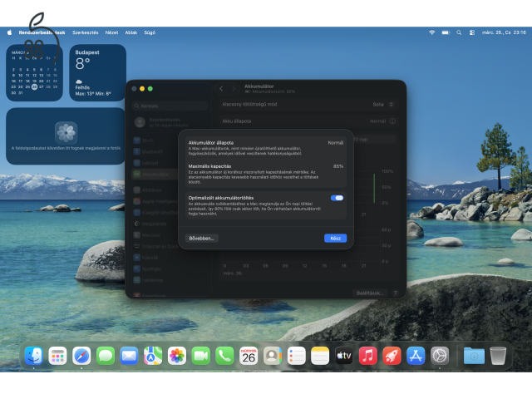The height and width of the screenshot is (399, 532).
Task: Open Alacsony töltöttségű mód Soha dropdown
Action: [383, 105]
